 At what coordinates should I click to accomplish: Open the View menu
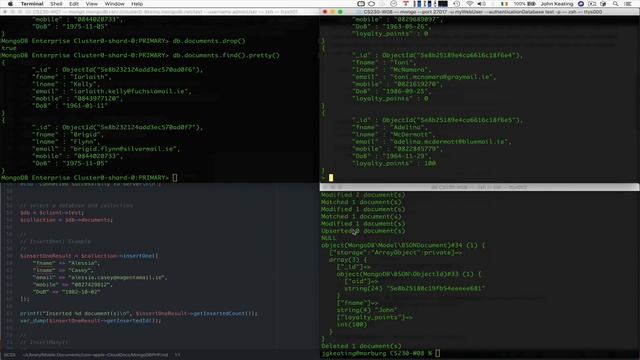click(91, 4)
